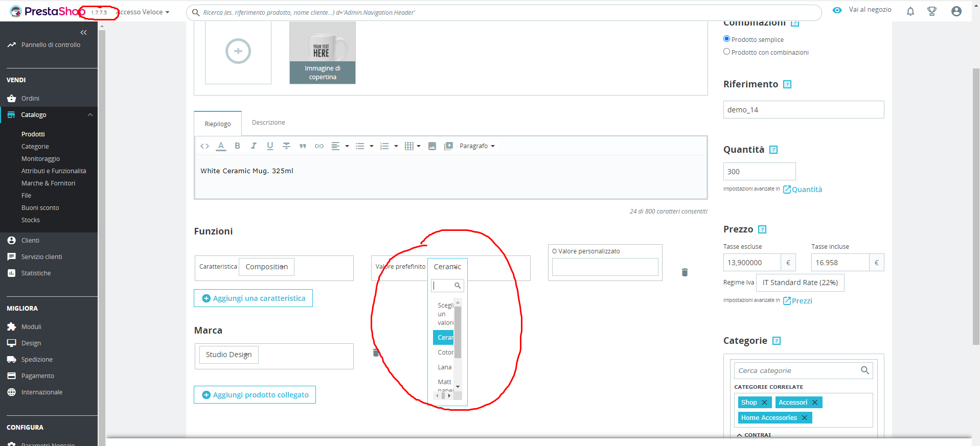The width and height of the screenshot is (980, 446).
Task: Click Aggiungi una caratteristica button
Action: coord(253,298)
